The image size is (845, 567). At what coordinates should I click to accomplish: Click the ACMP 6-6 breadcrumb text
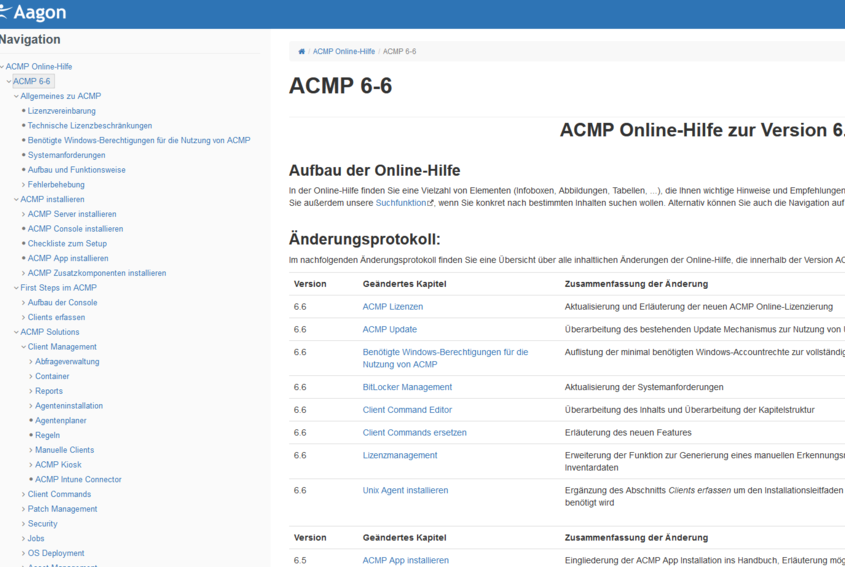pyautogui.click(x=399, y=52)
